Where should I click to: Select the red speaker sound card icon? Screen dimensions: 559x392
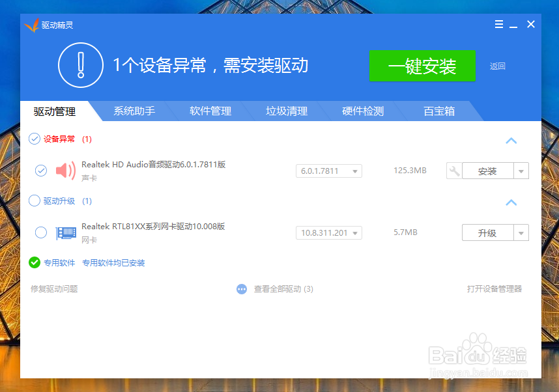[x=64, y=170]
